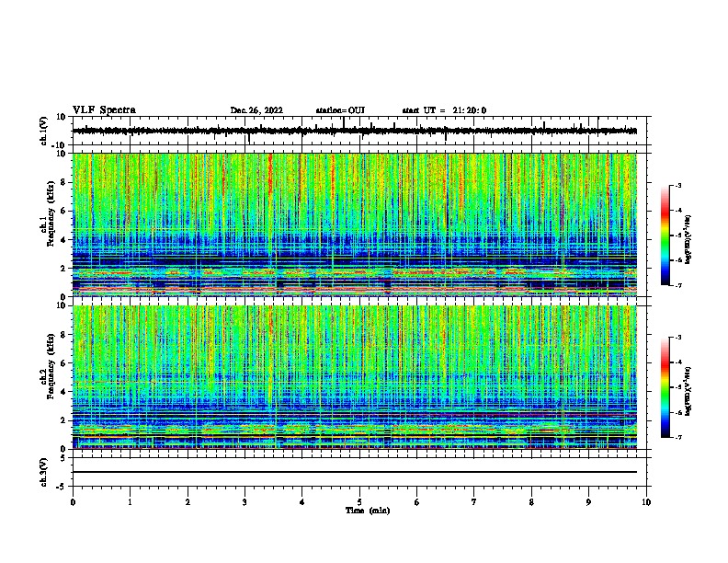The width and height of the screenshot is (728, 563).
Task: Click the Time (min) axis title
Action: [x=368, y=511]
